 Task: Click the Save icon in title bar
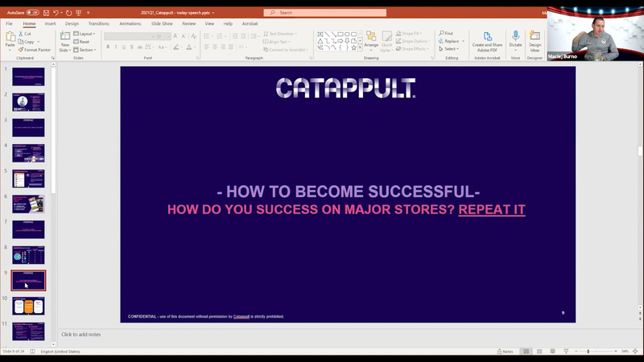point(46,13)
